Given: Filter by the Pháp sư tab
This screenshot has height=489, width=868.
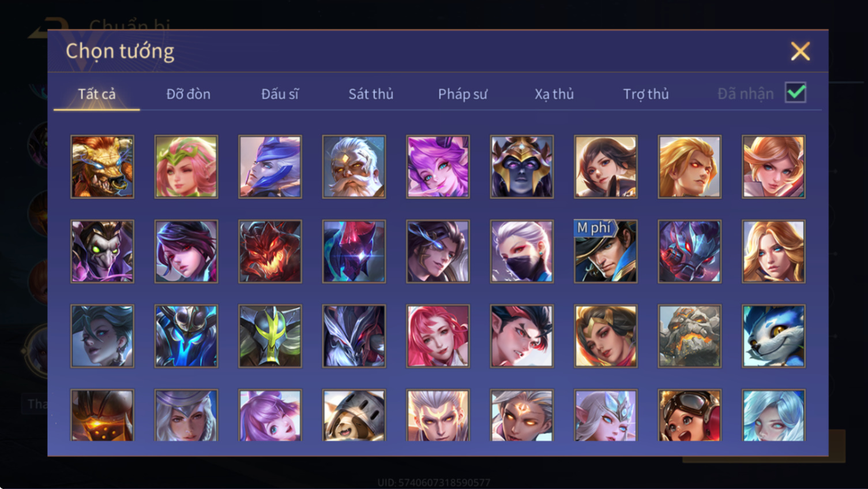Looking at the screenshot, I should [463, 94].
